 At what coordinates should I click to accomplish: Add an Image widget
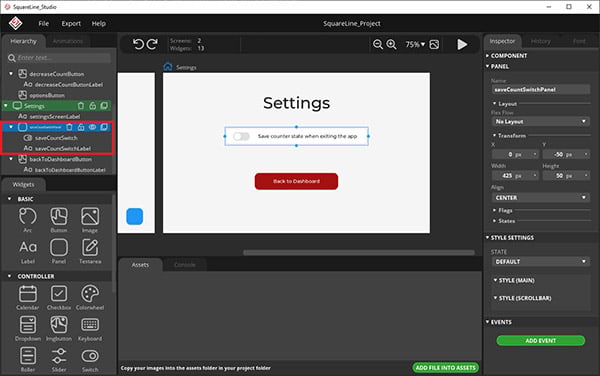tap(90, 220)
